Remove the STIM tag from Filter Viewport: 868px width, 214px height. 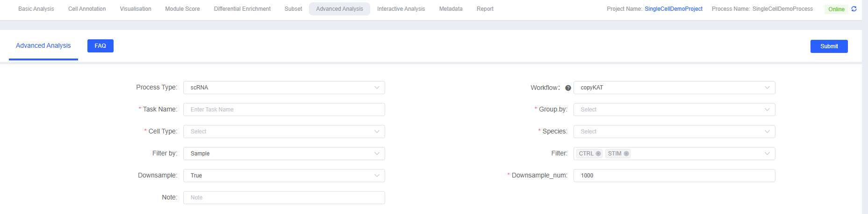point(626,154)
